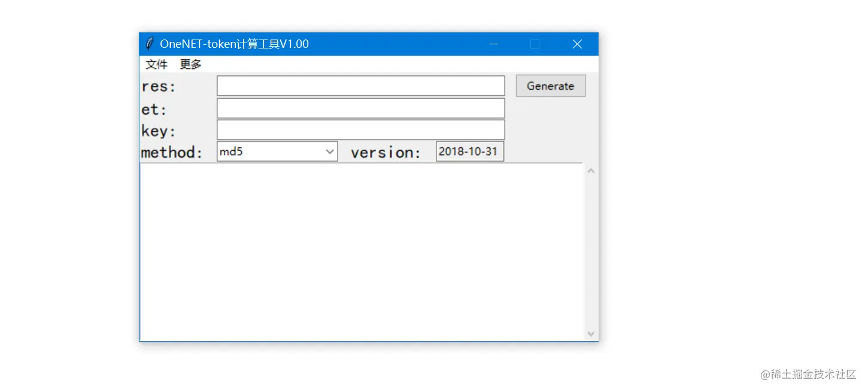Image resolution: width=868 pixels, height=392 pixels.
Task: Click inside the large output text area
Action: (362, 251)
